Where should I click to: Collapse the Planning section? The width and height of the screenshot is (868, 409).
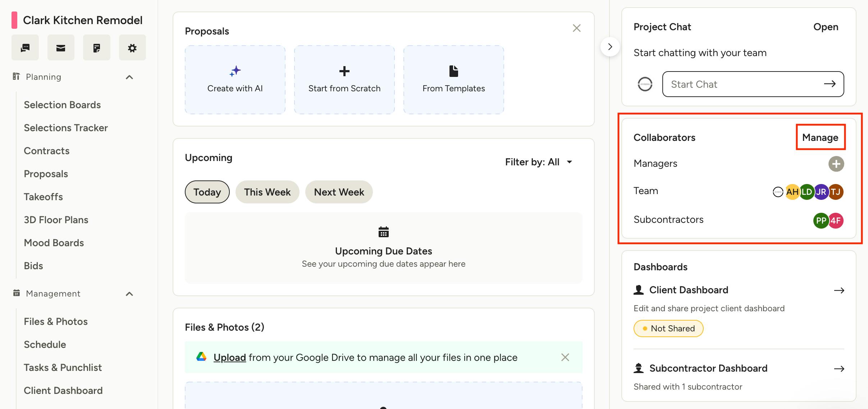pos(129,77)
